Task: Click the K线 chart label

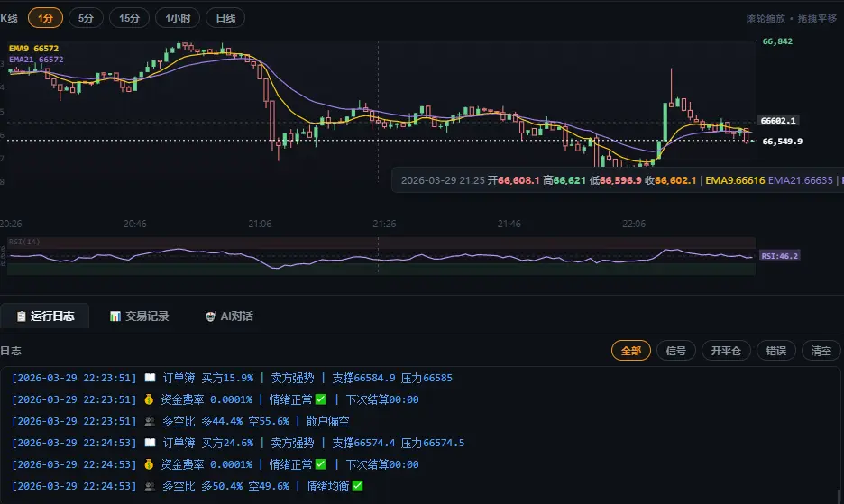Action: [x=9, y=18]
